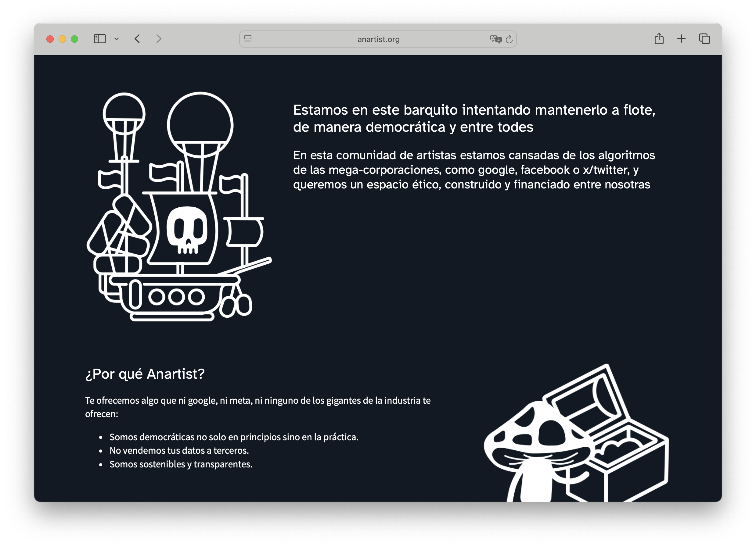Open the sidebar tab group dropdown chevron
The height and width of the screenshot is (547, 756).
(x=116, y=39)
